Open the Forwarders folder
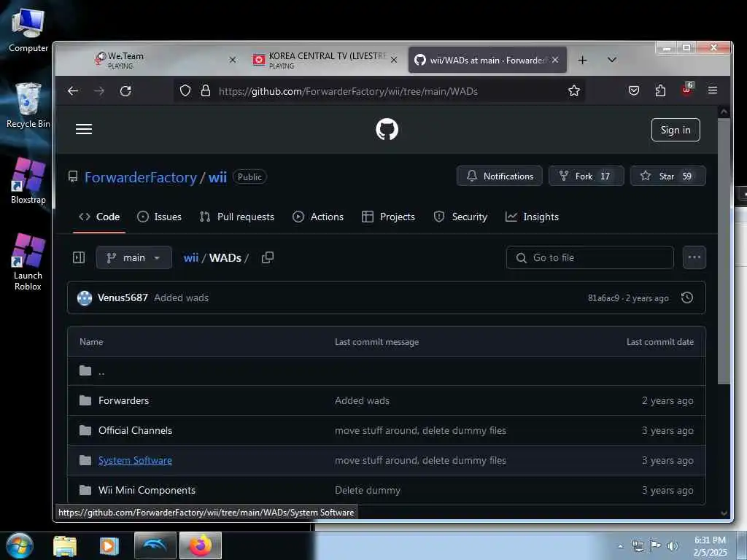This screenshot has width=747, height=560. coord(123,400)
